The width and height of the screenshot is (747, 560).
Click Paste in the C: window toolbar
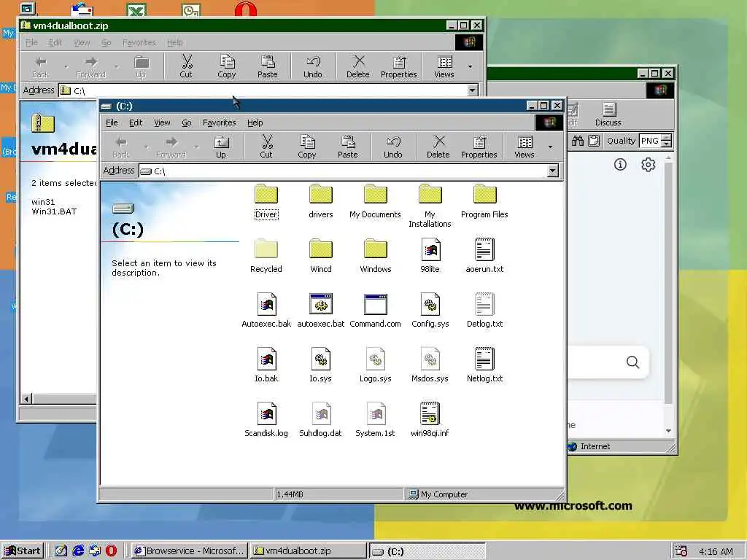pos(348,147)
